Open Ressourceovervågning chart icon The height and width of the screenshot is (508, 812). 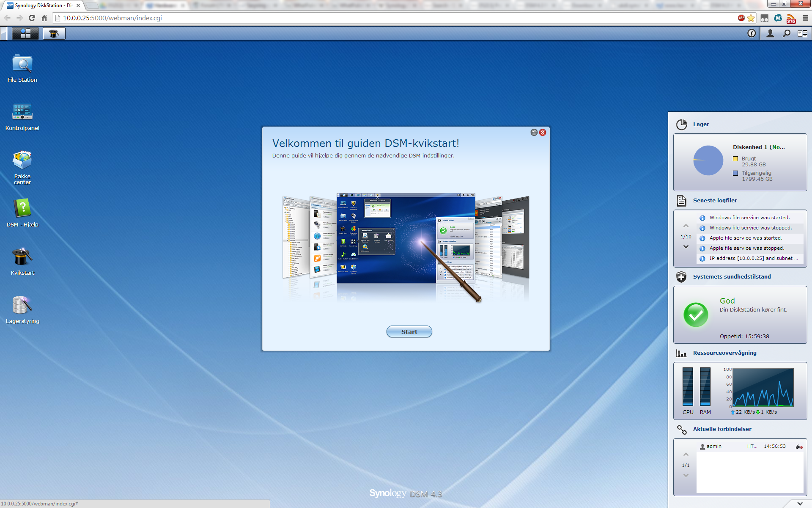(x=681, y=353)
